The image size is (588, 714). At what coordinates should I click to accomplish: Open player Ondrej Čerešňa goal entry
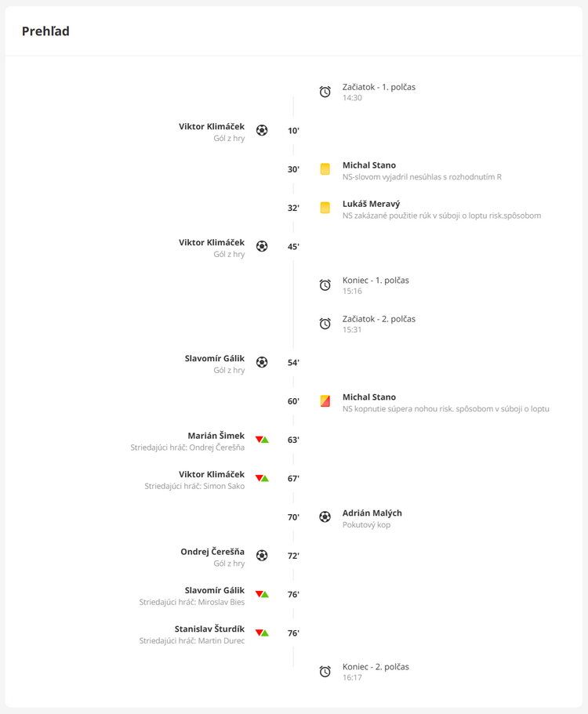coord(212,552)
